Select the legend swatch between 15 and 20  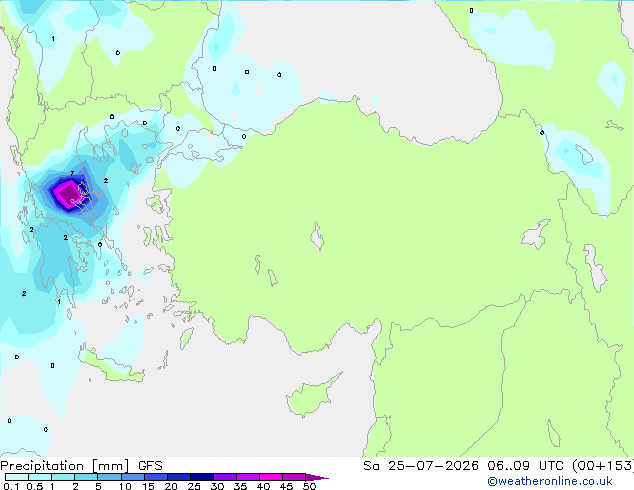[x=155, y=477]
